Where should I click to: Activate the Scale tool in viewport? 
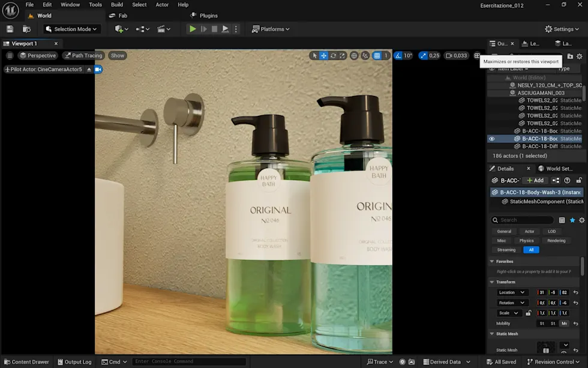tap(342, 55)
